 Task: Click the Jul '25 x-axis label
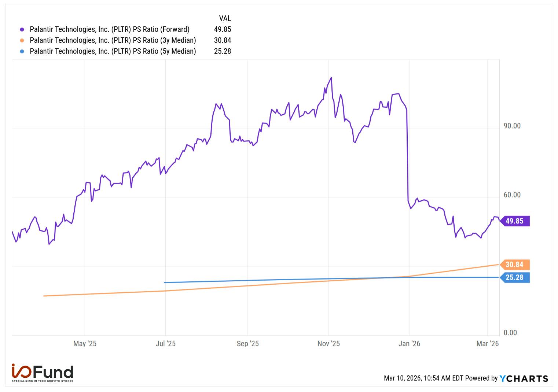pyautogui.click(x=166, y=344)
